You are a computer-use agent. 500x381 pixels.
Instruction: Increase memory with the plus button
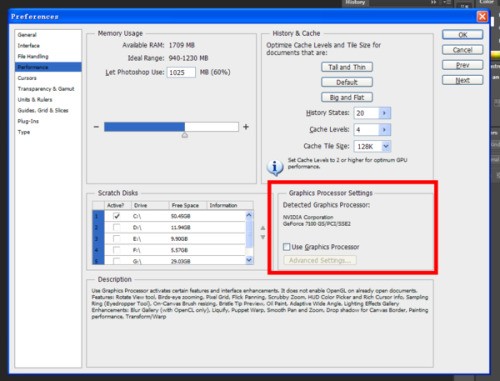pos(246,127)
